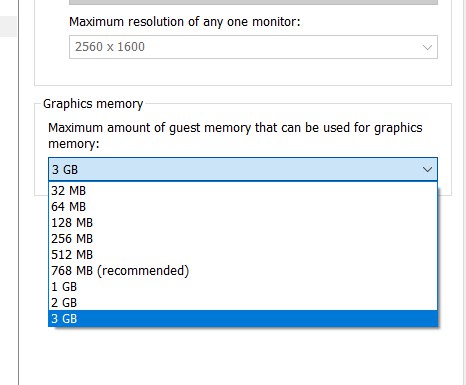This screenshot has height=385, width=466.
Task: Click empty dialog area below the dropdown list
Action: [243, 357]
